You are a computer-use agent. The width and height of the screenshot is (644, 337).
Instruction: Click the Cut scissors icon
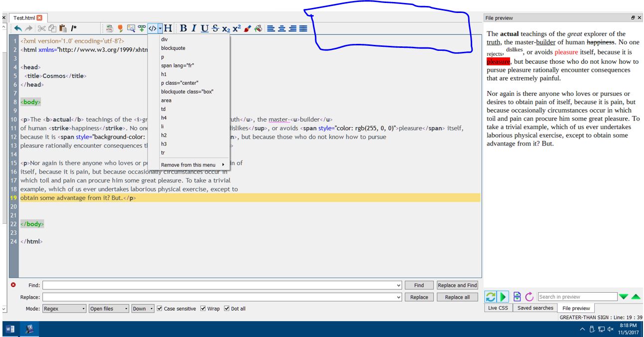coord(42,28)
